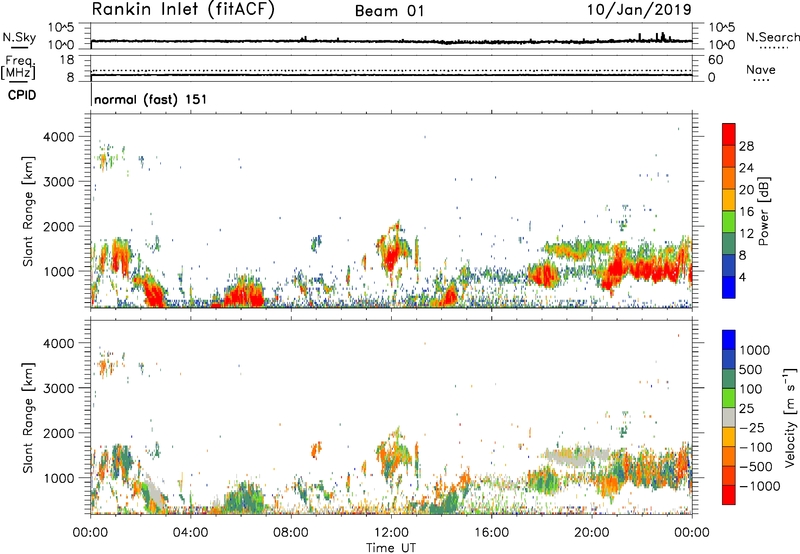Click the 'Freq. [MHz]' label
This screenshot has height=554, width=800.
(x=18, y=68)
